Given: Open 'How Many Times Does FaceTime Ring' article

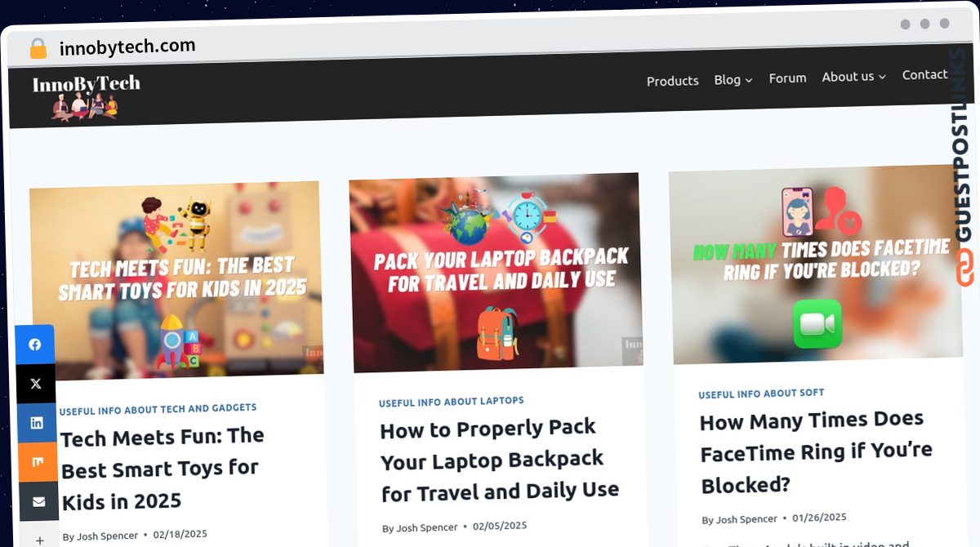Looking at the screenshot, I should (816, 451).
